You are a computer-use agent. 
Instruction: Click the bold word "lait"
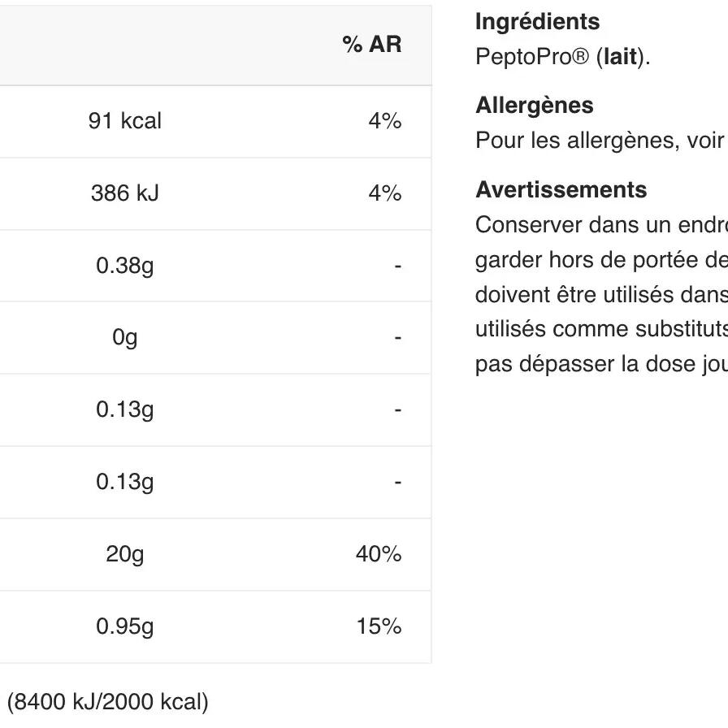coord(619,58)
